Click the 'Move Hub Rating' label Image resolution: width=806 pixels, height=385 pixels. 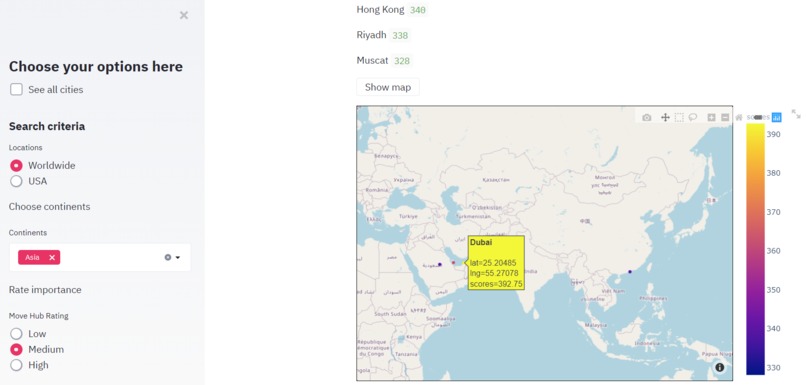tap(39, 316)
